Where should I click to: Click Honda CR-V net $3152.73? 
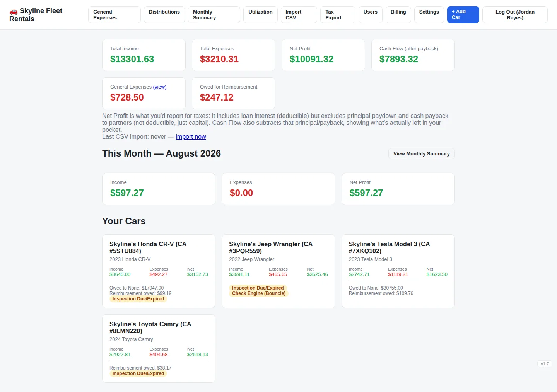[198, 274]
